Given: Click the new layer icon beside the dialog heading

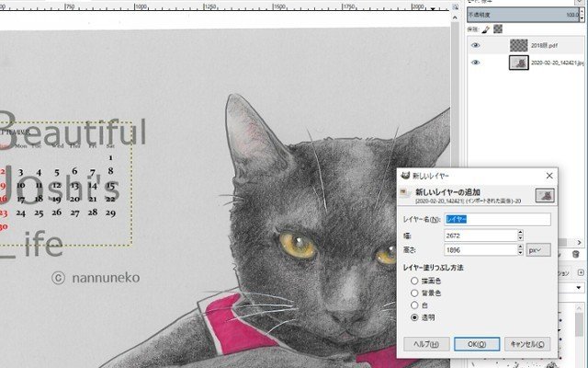Looking at the screenshot, I should click(x=405, y=192).
